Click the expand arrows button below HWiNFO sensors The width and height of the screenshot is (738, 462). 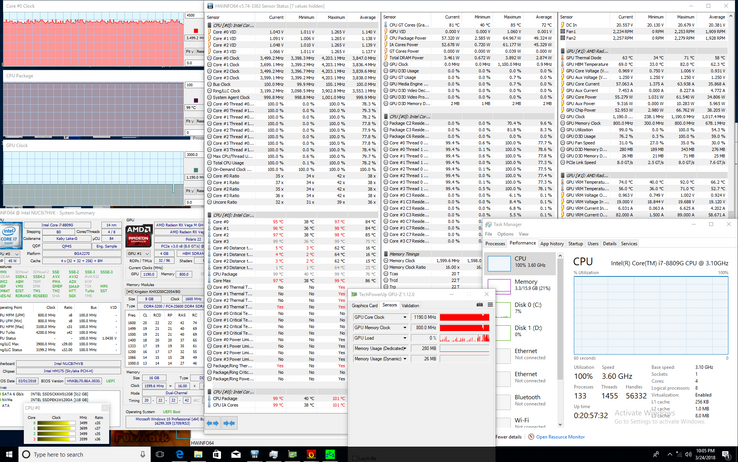pos(213,423)
